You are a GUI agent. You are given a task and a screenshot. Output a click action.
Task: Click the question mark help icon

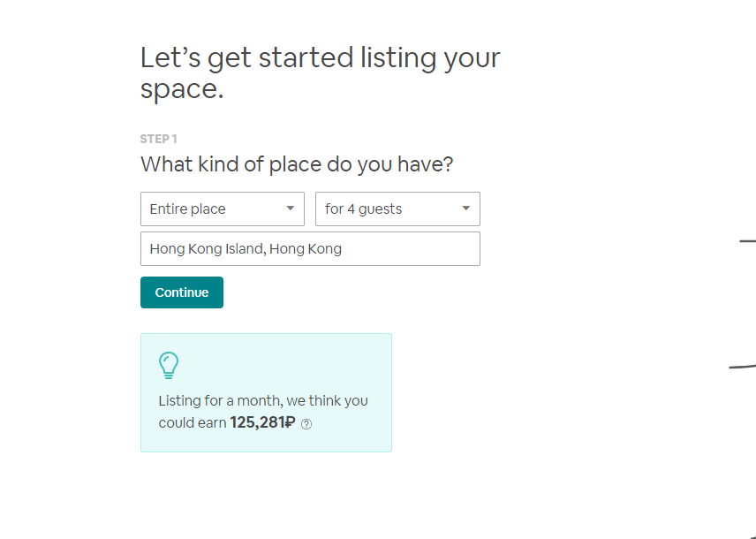coord(306,424)
